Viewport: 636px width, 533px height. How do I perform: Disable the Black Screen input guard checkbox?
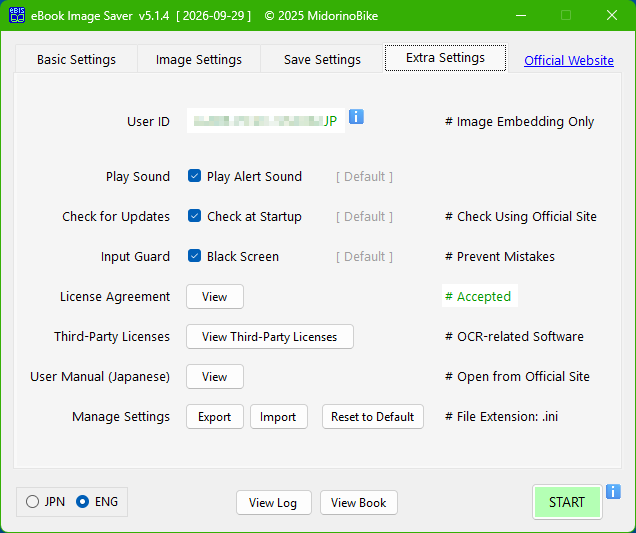click(x=194, y=256)
